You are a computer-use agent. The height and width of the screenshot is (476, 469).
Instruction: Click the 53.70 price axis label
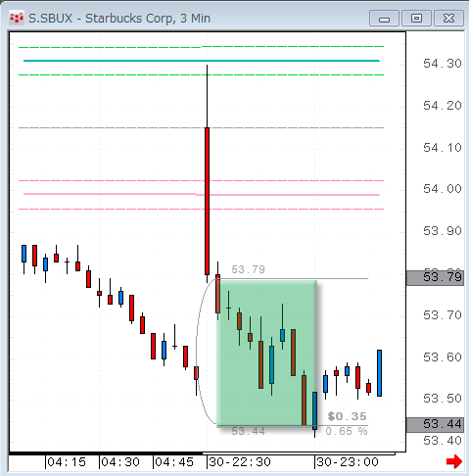coord(443,315)
